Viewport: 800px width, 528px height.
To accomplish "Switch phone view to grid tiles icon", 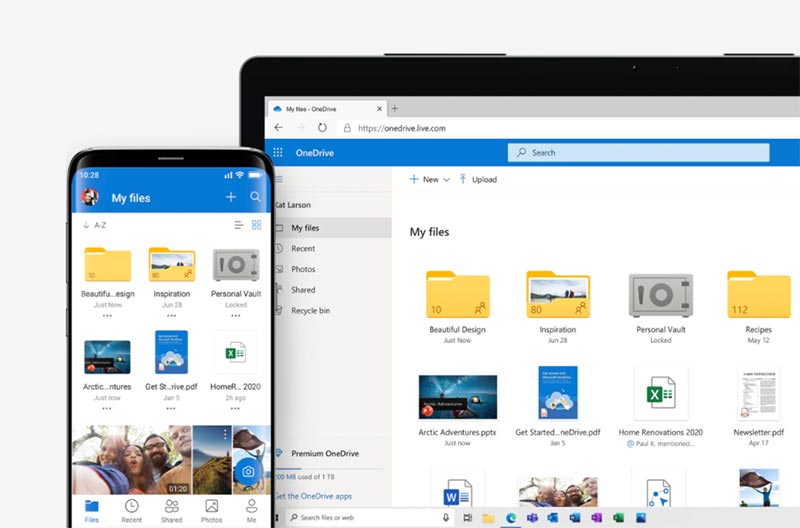I will pos(257,225).
